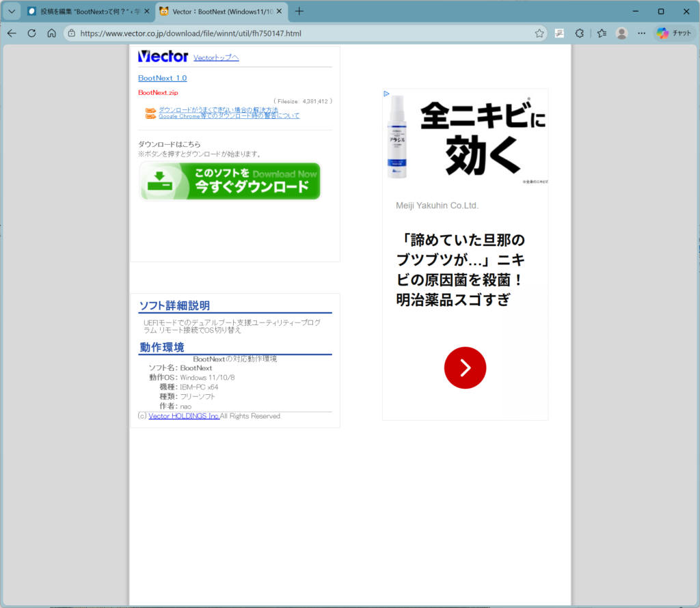Click the green 今すぐダウンロード button
Image resolution: width=700 pixels, height=608 pixels.
[230, 181]
